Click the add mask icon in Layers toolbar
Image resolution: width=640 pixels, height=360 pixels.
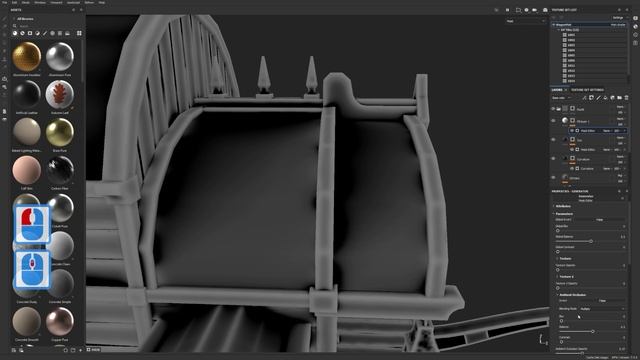(x=591, y=98)
